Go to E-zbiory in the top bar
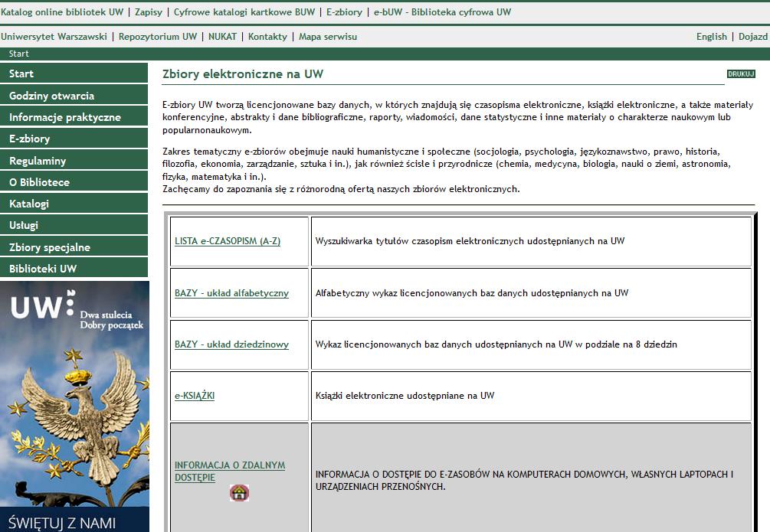Screen dimensions: 770x532 (344, 12)
